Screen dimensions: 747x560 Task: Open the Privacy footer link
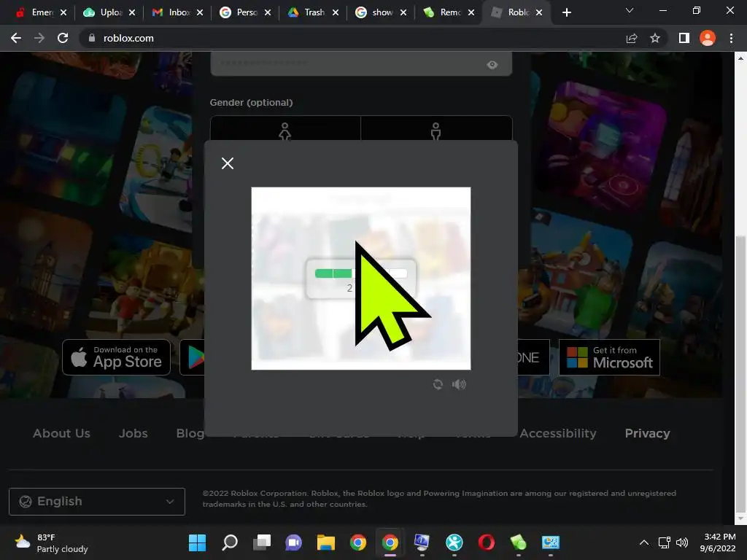tap(647, 433)
